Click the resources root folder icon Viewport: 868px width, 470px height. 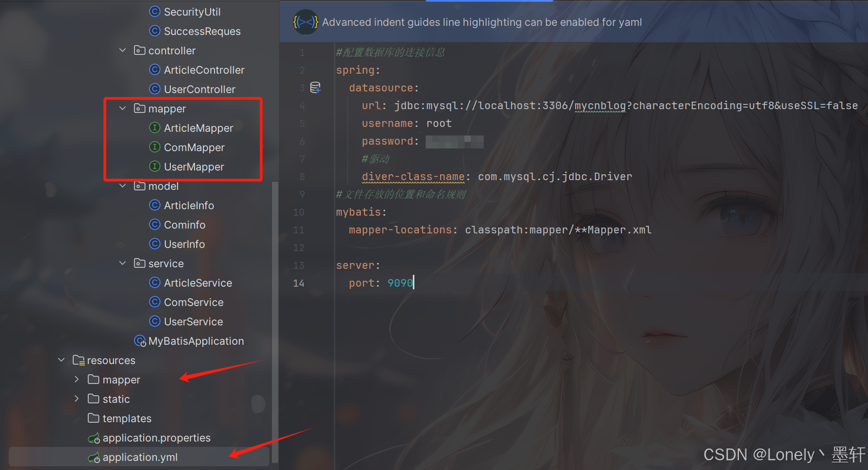78,360
